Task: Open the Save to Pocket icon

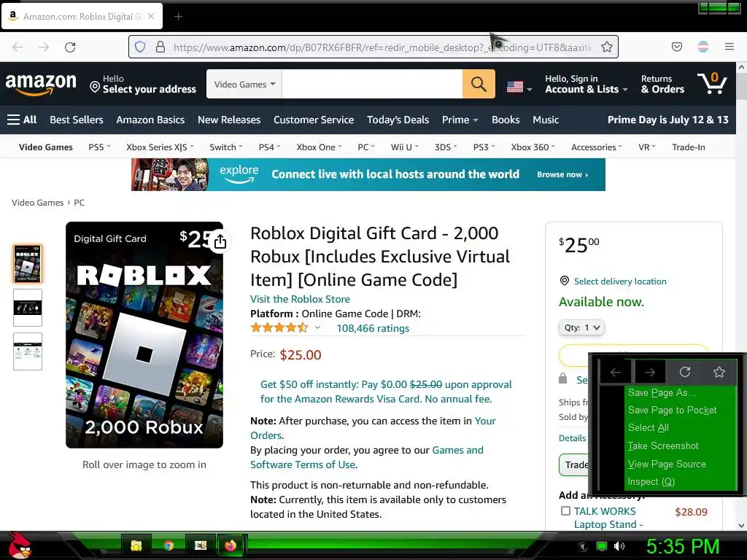Action: [x=676, y=47]
